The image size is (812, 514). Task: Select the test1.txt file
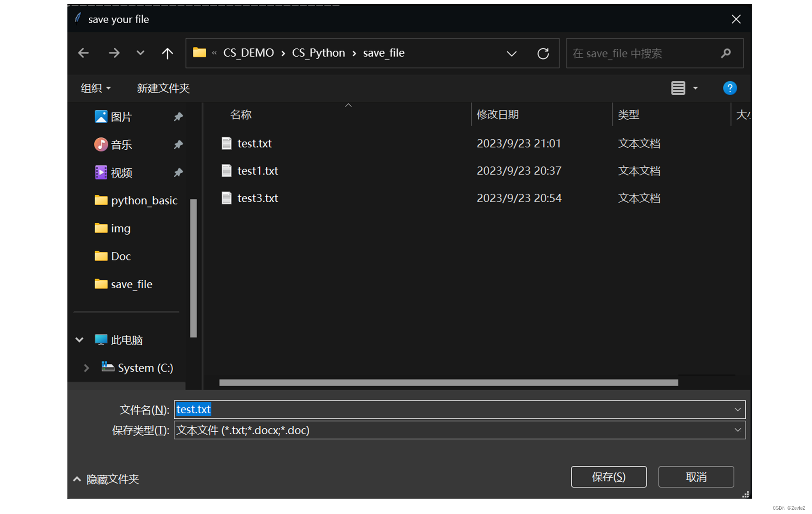point(258,171)
